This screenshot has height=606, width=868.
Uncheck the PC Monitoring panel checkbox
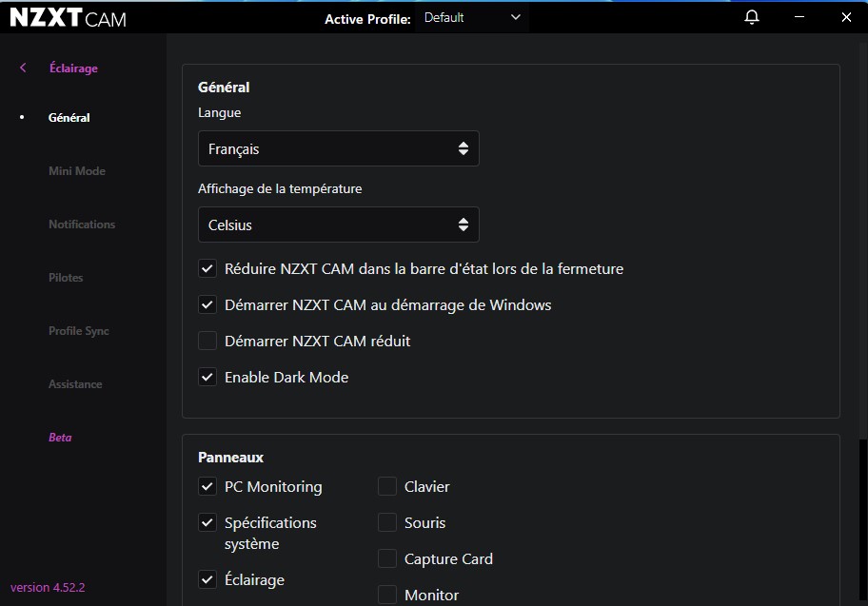click(207, 487)
